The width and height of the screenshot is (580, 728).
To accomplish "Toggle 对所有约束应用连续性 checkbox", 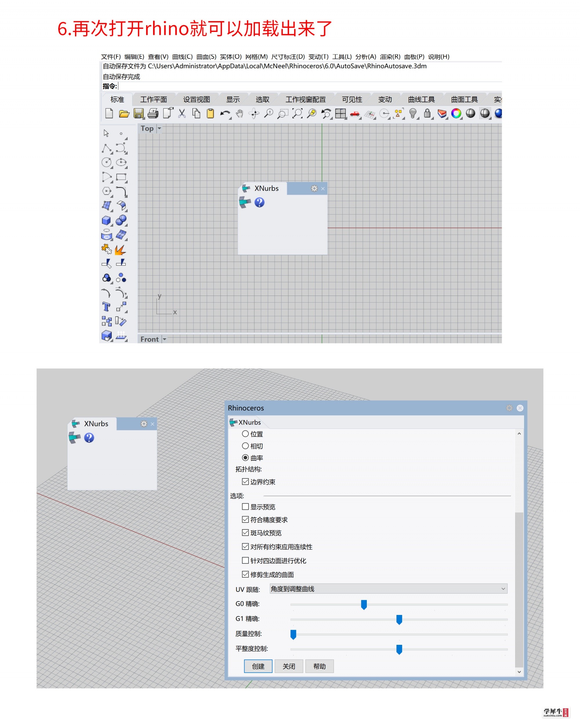I will tap(245, 547).
